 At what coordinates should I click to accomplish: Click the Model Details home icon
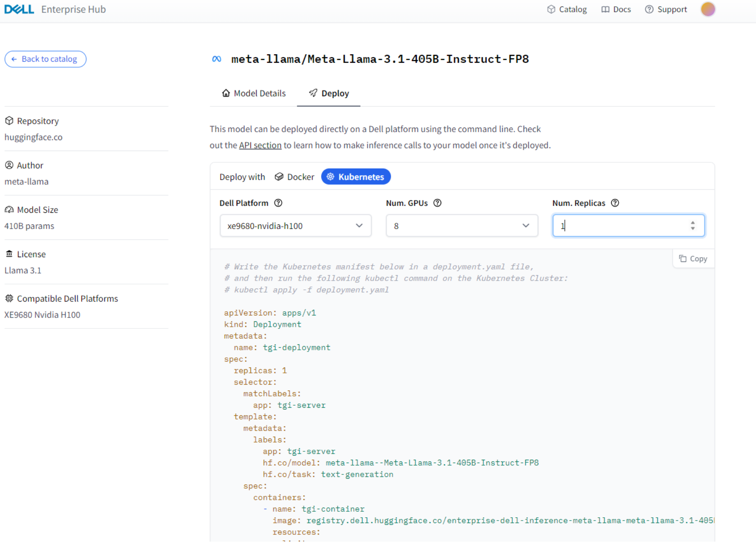[226, 93]
